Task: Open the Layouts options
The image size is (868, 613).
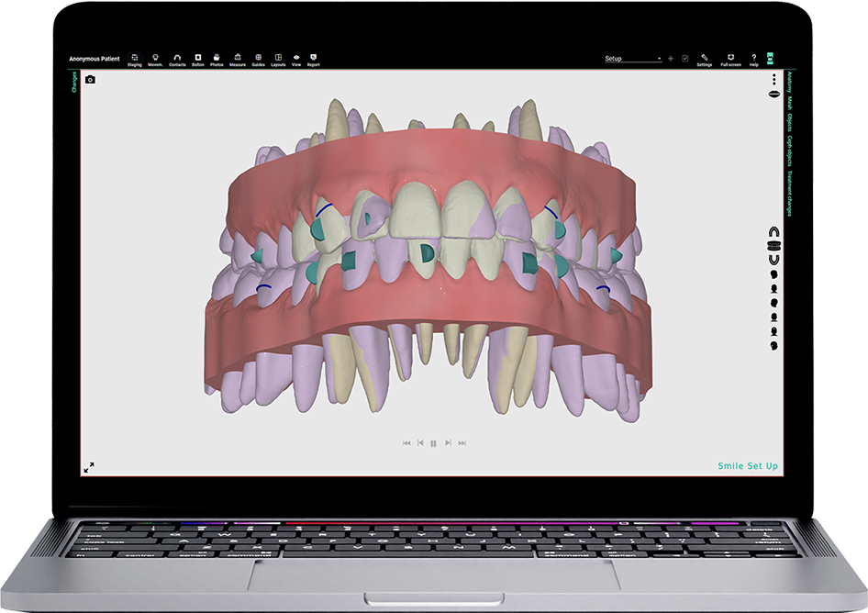Action: tap(278, 60)
